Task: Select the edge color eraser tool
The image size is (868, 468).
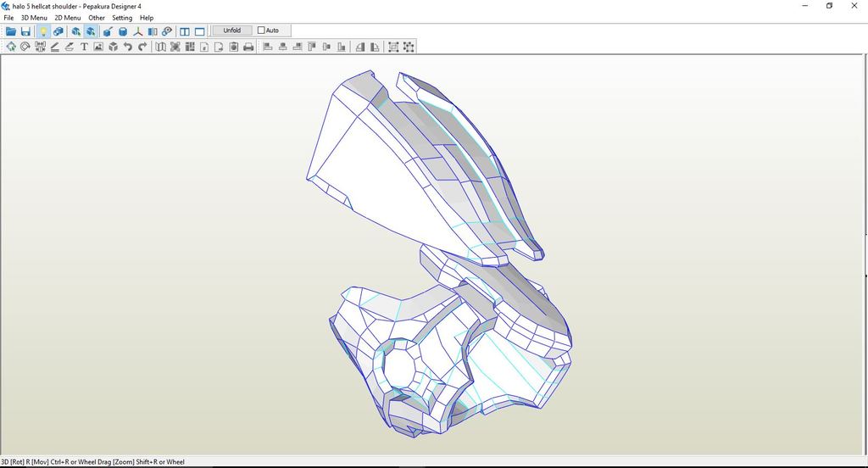Action: 70,47
